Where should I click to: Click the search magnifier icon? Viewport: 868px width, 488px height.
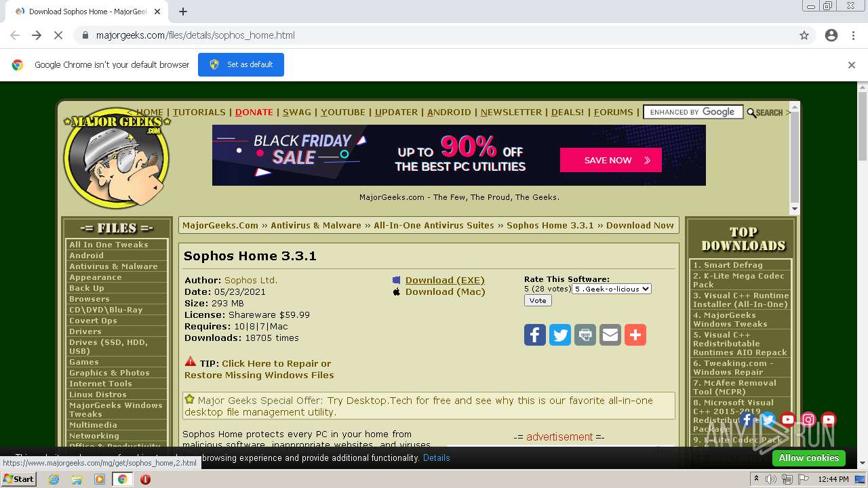pyautogui.click(x=751, y=113)
